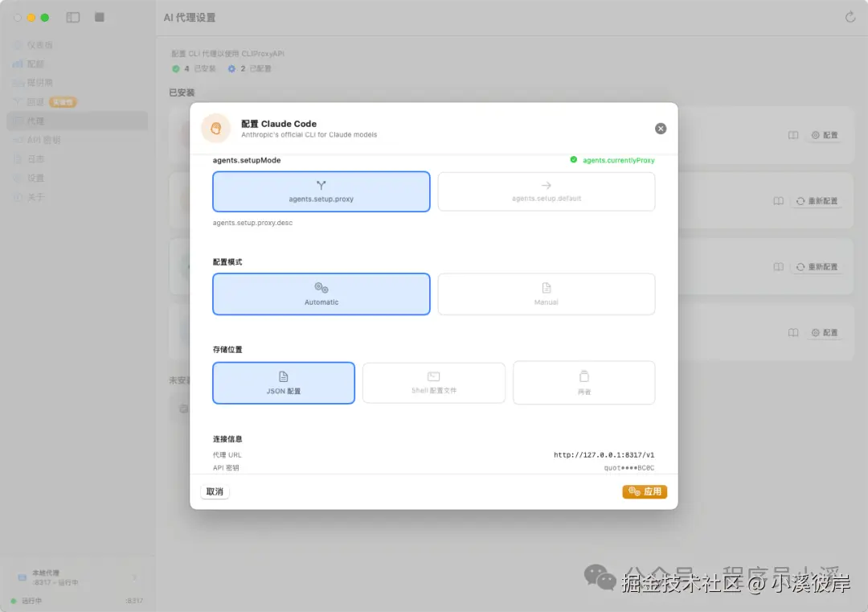This screenshot has height=612, width=868.
Task: Click the arrow icon in agents.setup.default
Action: (547, 186)
